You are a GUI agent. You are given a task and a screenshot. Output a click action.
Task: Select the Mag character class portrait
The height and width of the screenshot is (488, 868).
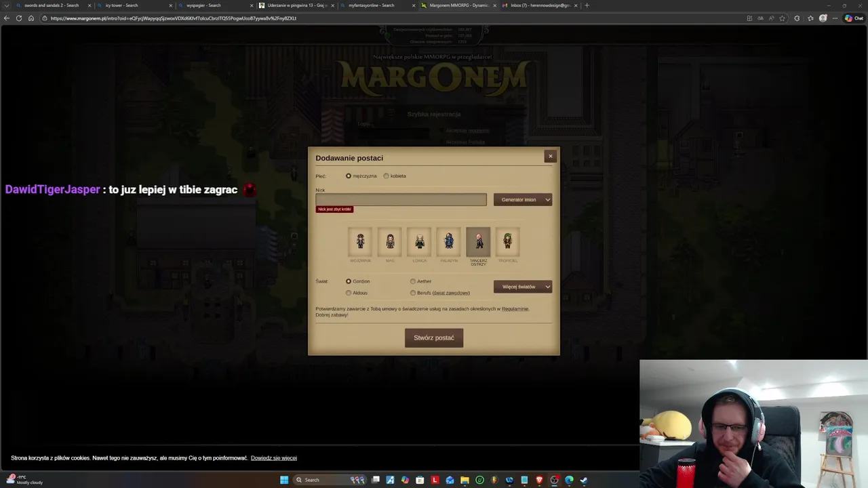[x=390, y=241]
